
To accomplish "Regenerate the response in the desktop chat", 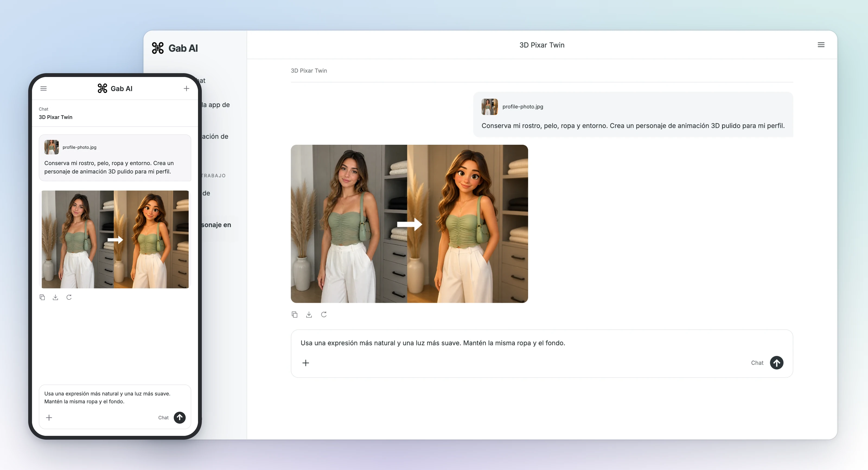I will tap(324, 314).
